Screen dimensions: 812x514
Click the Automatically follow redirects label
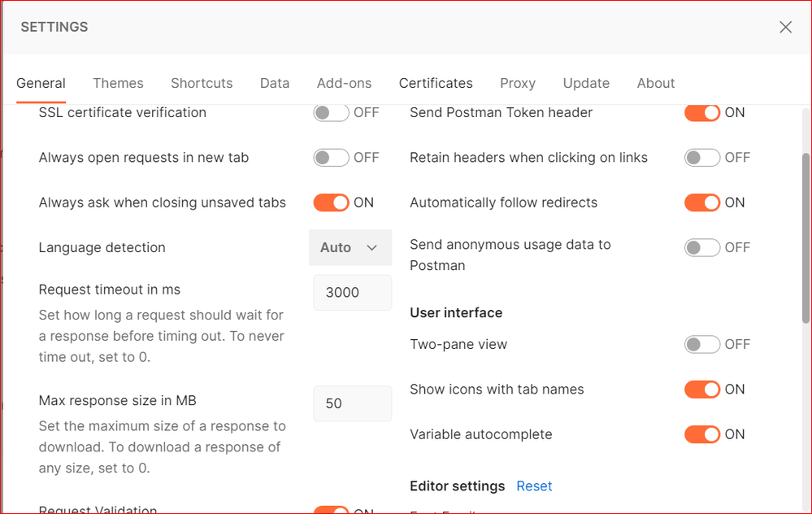[504, 203]
